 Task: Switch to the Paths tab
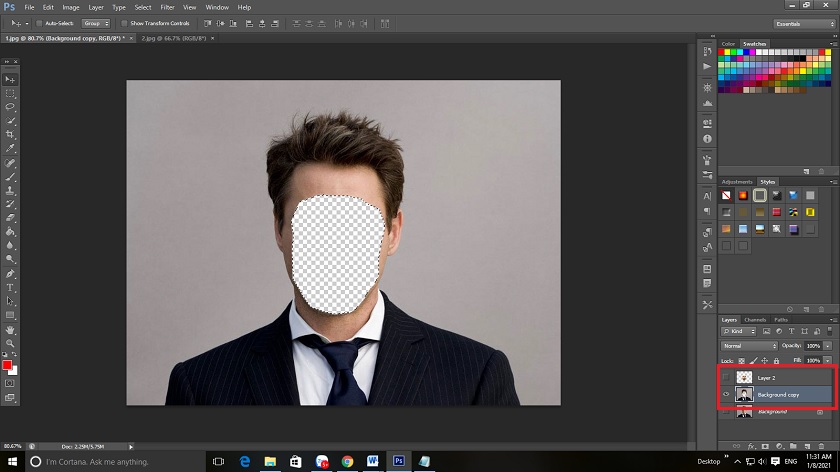point(781,320)
